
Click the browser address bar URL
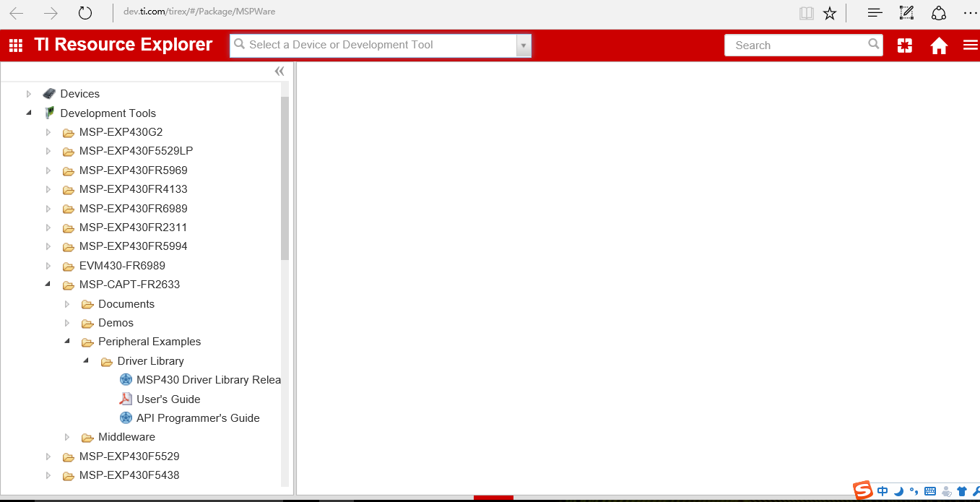[x=199, y=12]
